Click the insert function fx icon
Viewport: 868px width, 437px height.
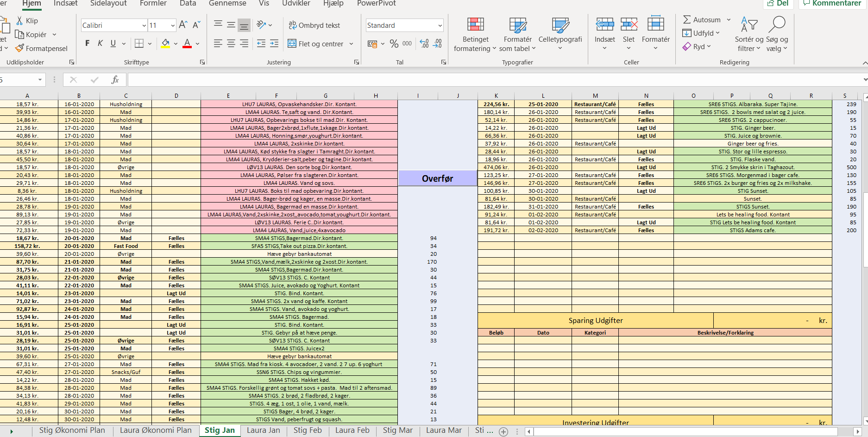pyautogui.click(x=115, y=80)
